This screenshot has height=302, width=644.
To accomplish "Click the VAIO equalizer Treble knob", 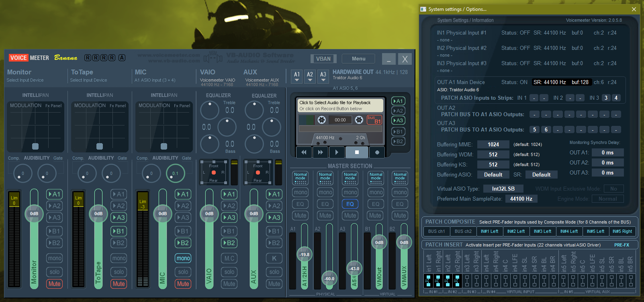I will [209, 110].
